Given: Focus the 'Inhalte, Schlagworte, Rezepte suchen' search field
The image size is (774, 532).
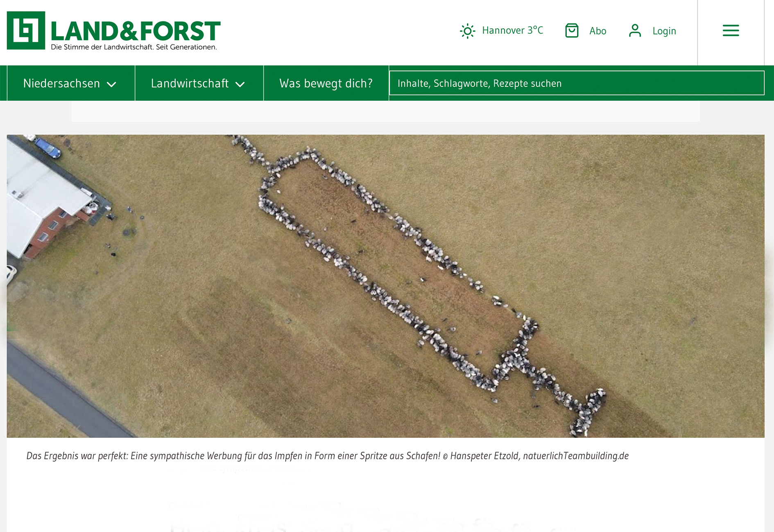Looking at the screenshot, I should (x=576, y=83).
